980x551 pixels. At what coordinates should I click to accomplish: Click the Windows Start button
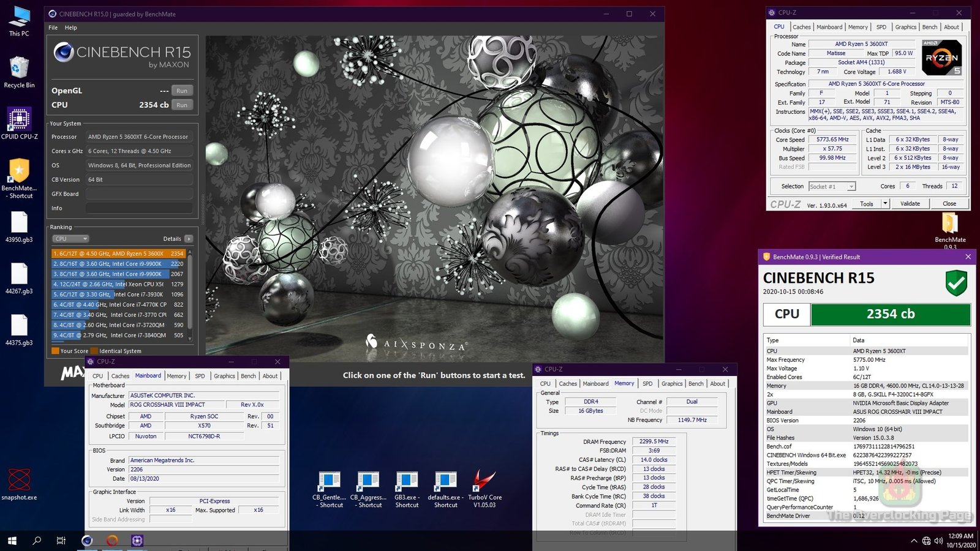pyautogui.click(x=12, y=541)
